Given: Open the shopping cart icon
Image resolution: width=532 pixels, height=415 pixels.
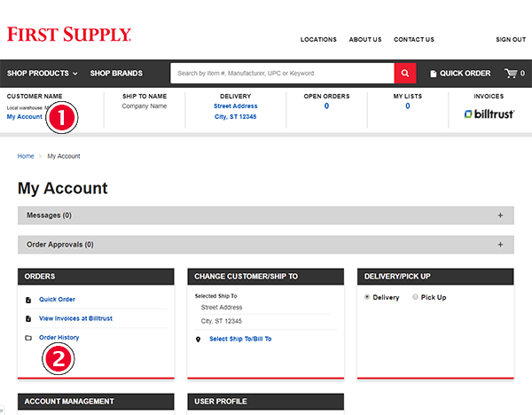Looking at the screenshot, I should [x=510, y=73].
